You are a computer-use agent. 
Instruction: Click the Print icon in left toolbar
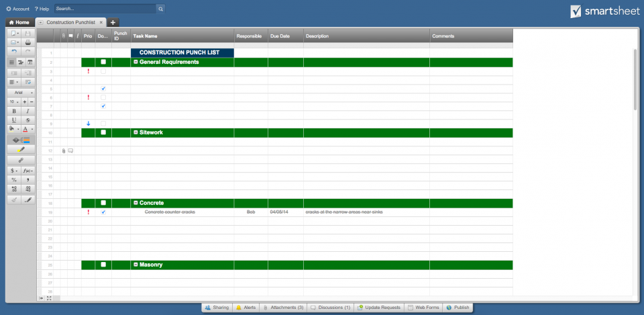[28, 42]
